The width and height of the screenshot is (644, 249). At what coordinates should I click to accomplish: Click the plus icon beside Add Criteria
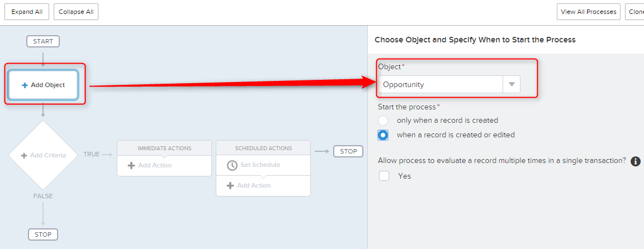[24, 155]
